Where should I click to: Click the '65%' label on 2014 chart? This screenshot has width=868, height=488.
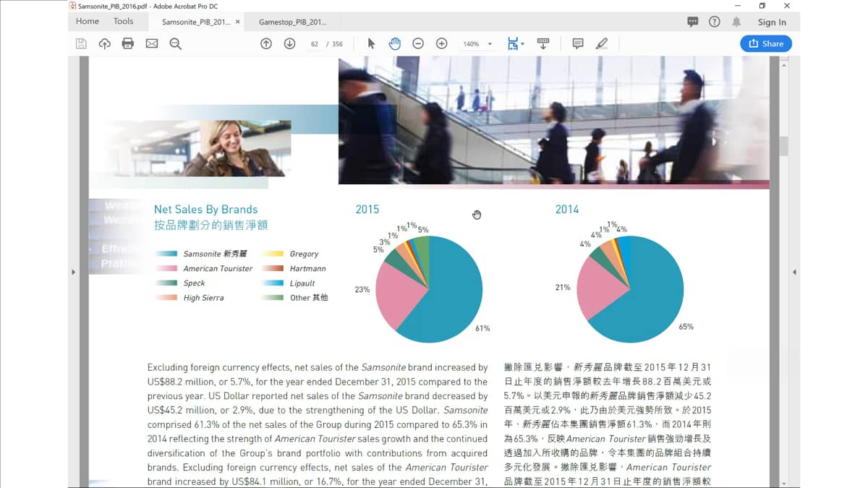pos(686,327)
